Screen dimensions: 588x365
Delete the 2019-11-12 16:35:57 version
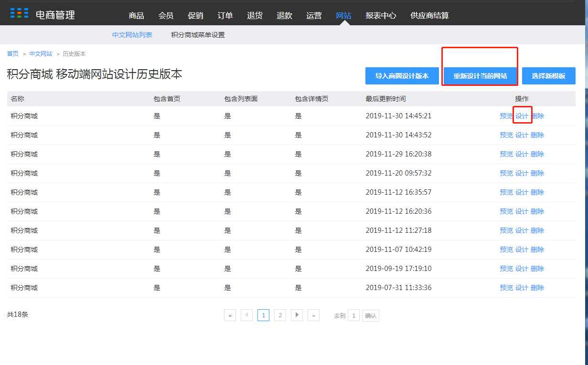pos(537,192)
